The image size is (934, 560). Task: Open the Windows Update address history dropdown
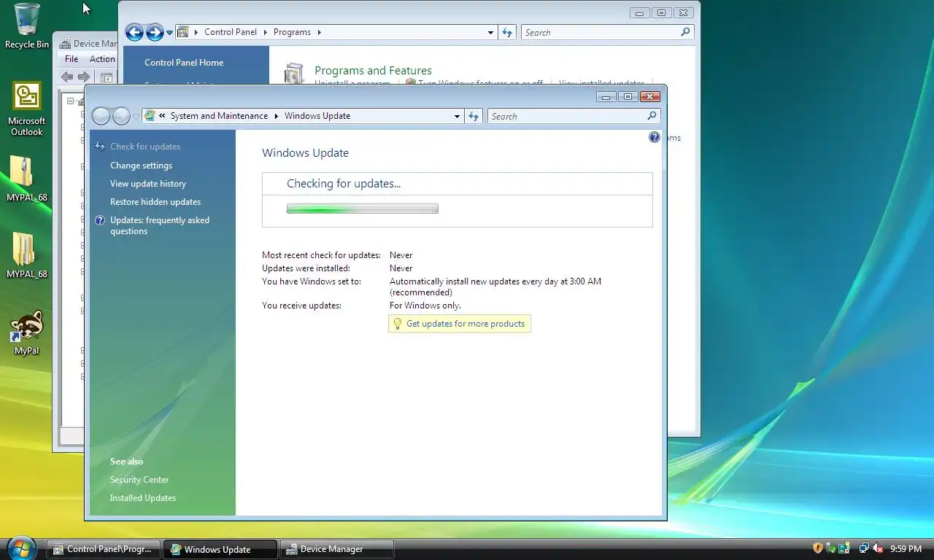[x=458, y=116]
